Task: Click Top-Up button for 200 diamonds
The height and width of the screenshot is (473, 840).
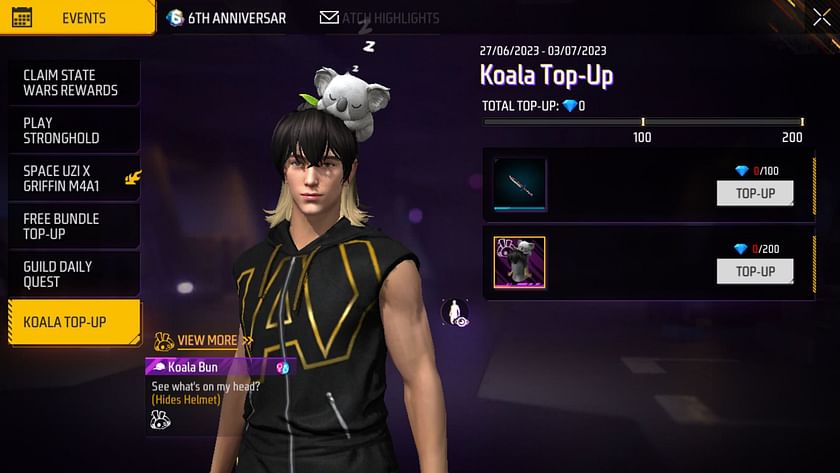Action: (755, 272)
